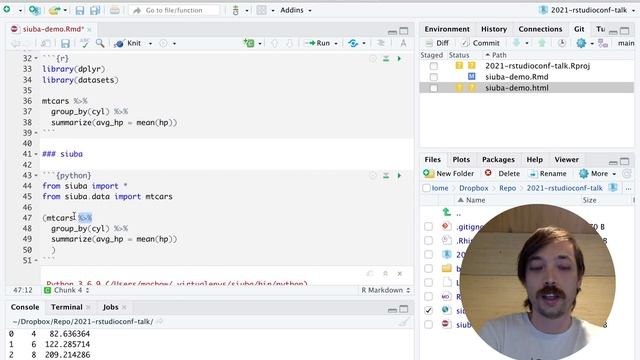Stage siuba-demo.html checkbox
Screen dimensions: 640x360
[x=433, y=88]
